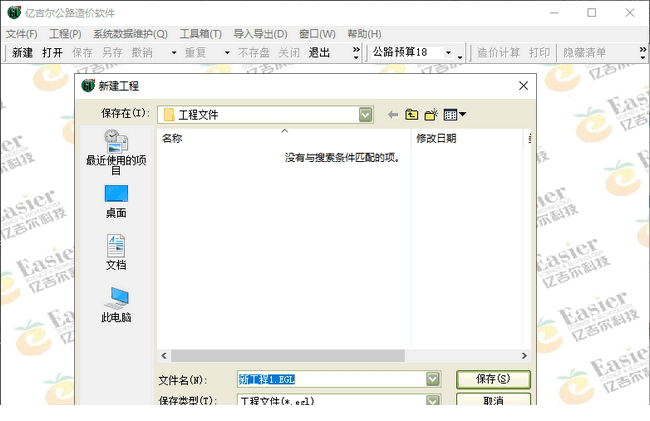Select 桌面 in the places sidebar
The height and width of the screenshot is (421, 650).
pyautogui.click(x=116, y=202)
